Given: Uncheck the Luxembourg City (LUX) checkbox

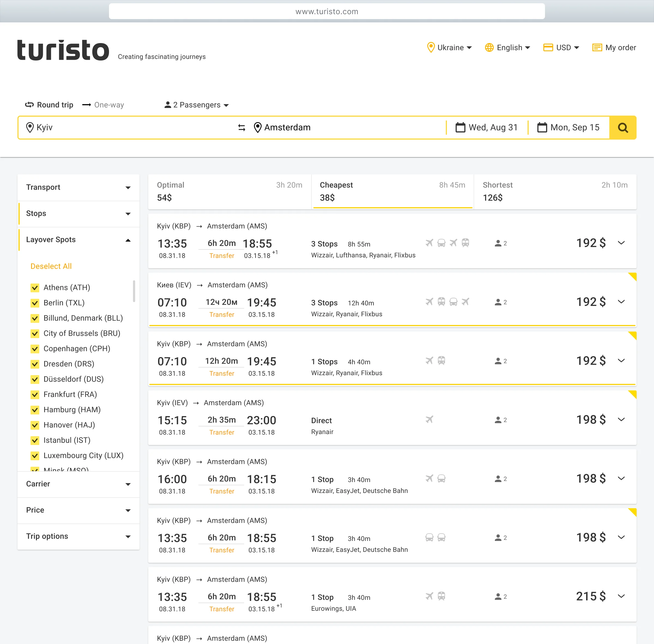Looking at the screenshot, I should 35,456.
